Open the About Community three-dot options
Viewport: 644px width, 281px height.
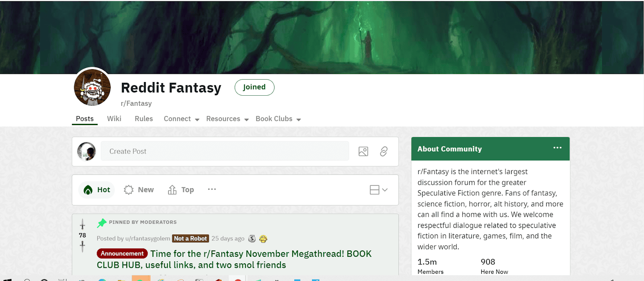tap(557, 148)
